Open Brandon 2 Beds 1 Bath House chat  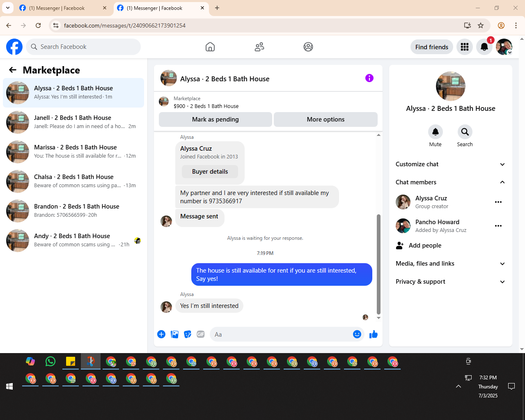[x=73, y=211]
